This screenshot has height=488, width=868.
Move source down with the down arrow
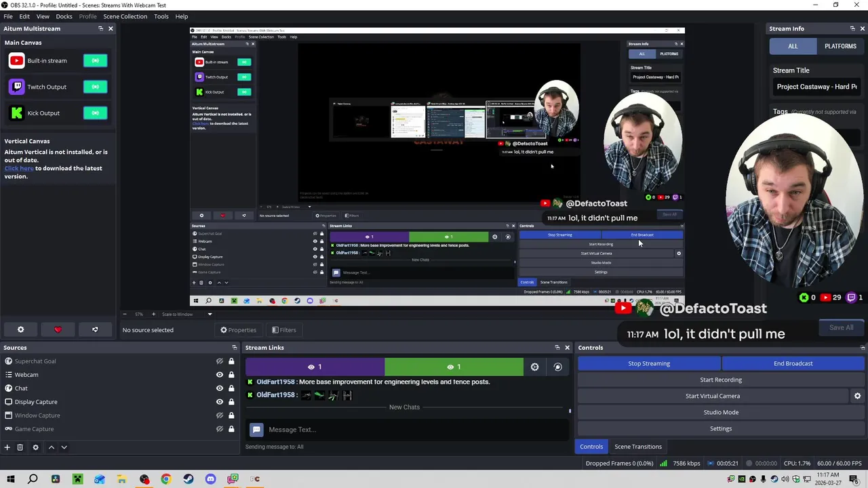pyautogui.click(x=64, y=447)
